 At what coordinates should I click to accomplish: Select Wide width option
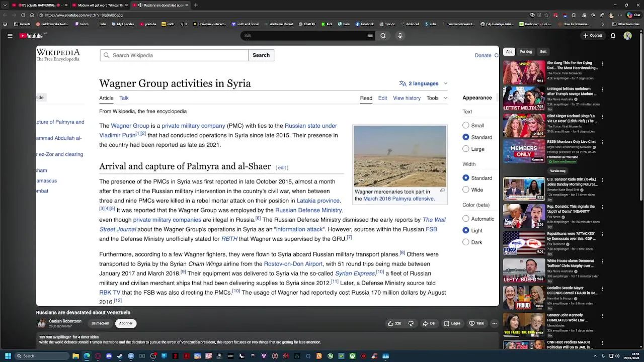tap(466, 190)
